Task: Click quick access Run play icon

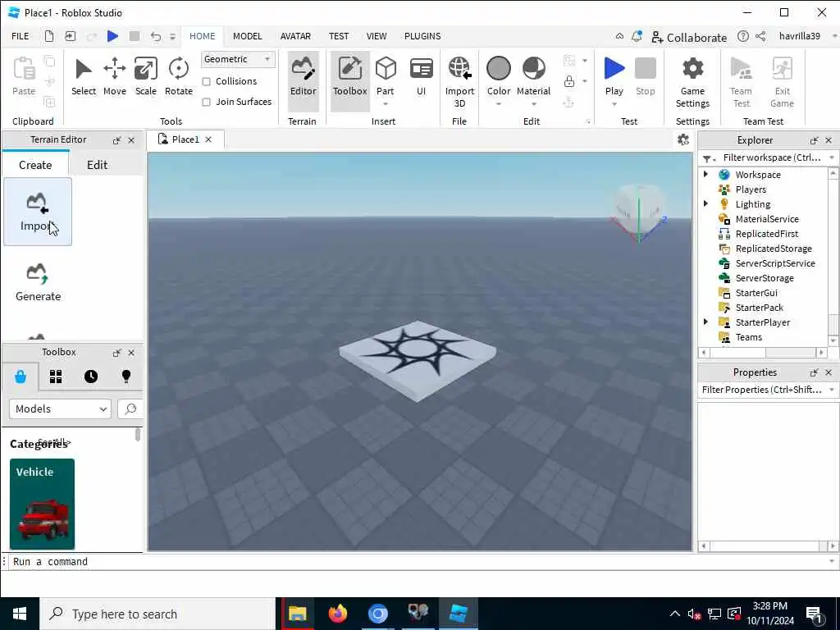Action: pyautogui.click(x=112, y=36)
